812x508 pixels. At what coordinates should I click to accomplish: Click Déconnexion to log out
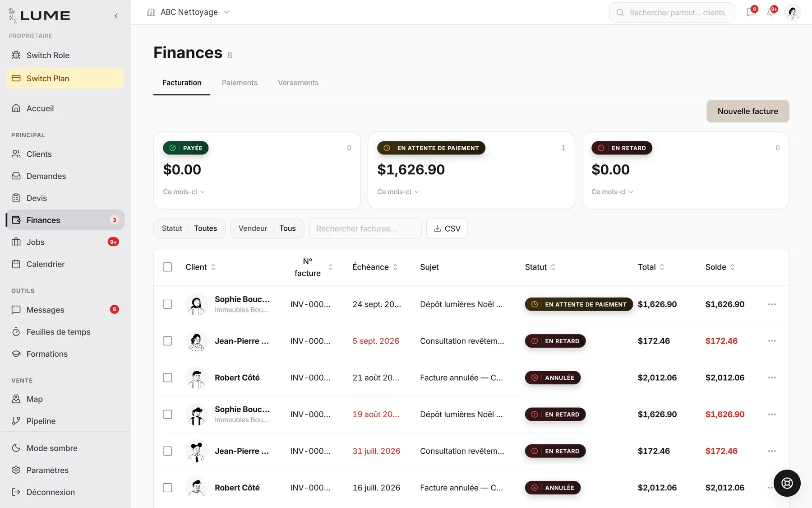pyautogui.click(x=65, y=492)
